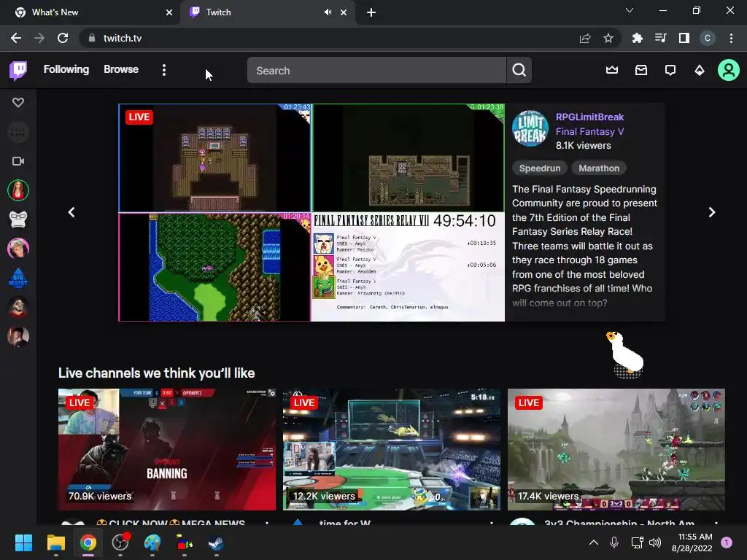Open the browser extensions puzzle icon

tap(637, 38)
